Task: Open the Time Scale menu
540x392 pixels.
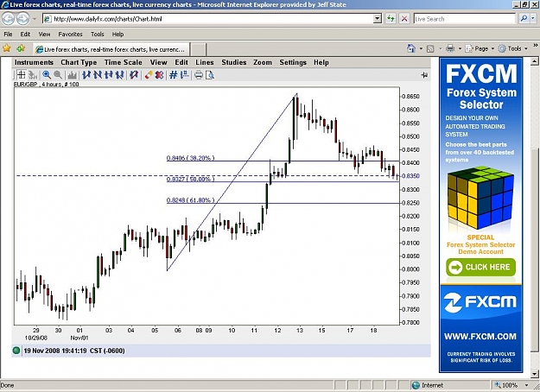Action: [x=124, y=62]
